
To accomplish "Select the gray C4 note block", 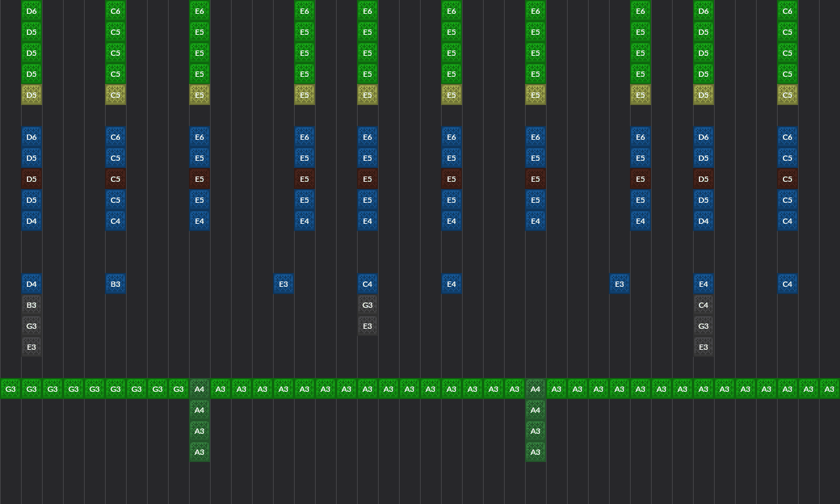I will [x=703, y=305].
